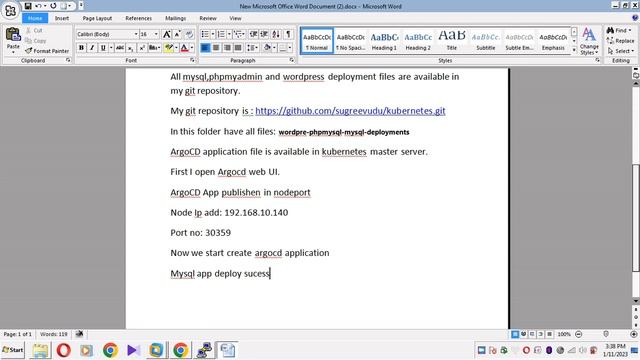
Task: Open Windows Start menu
Action: (13, 350)
